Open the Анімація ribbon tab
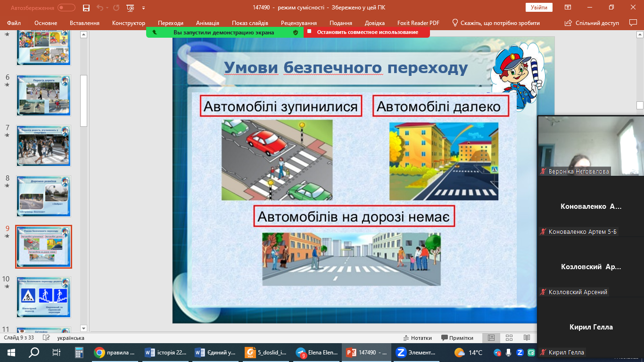The width and height of the screenshot is (644, 362). click(207, 23)
